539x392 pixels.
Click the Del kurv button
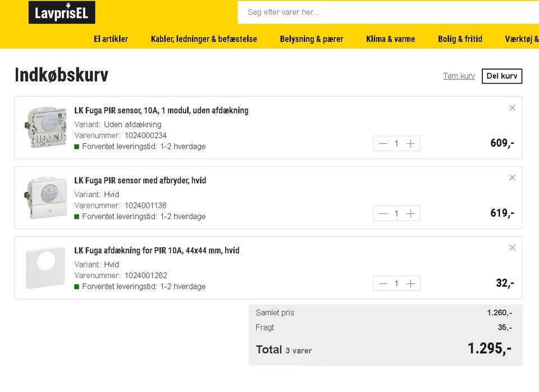pyautogui.click(x=502, y=76)
